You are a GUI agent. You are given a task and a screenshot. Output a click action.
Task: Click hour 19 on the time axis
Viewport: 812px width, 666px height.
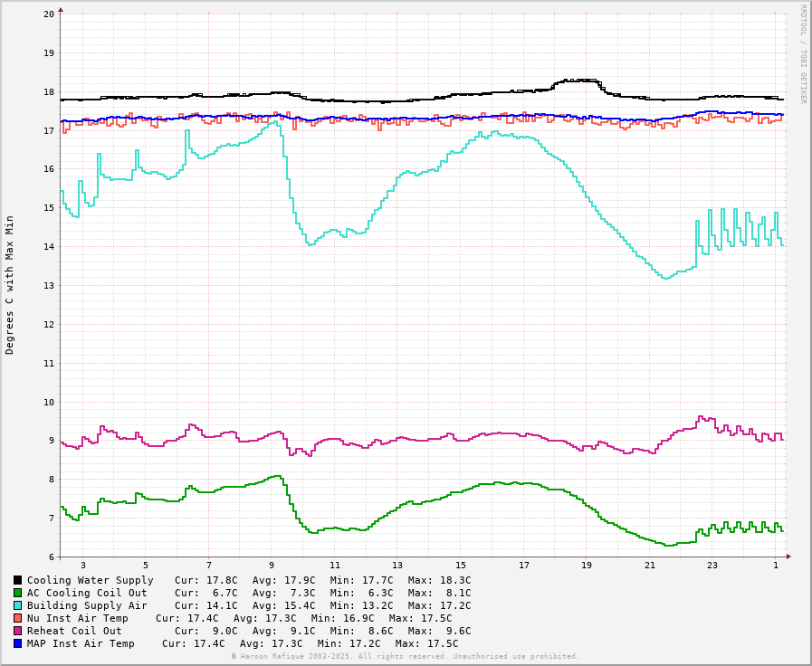(587, 566)
